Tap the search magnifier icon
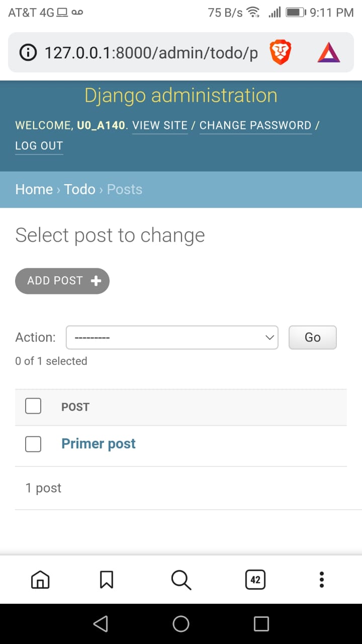 coord(181,580)
